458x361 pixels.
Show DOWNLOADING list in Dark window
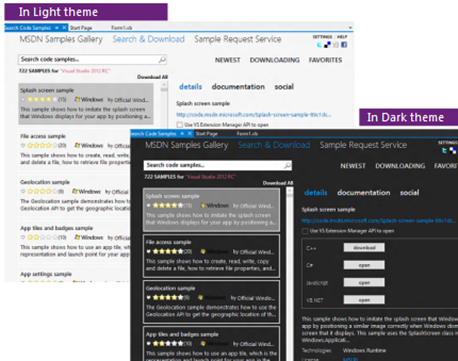tap(400, 166)
